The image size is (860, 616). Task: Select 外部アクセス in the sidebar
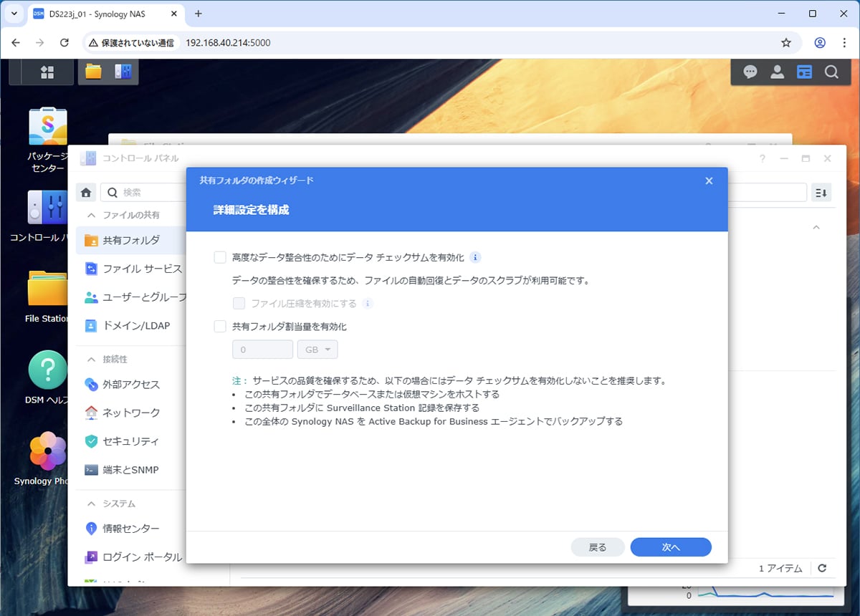(x=131, y=385)
